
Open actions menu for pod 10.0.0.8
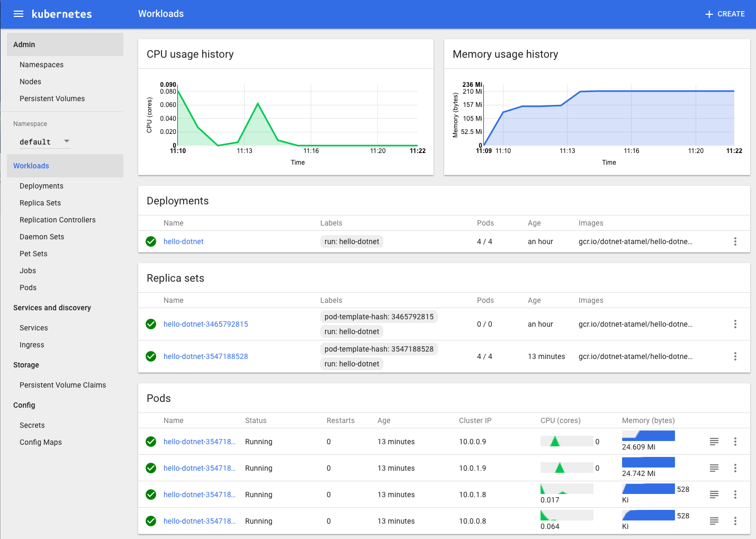coord(735,521)
